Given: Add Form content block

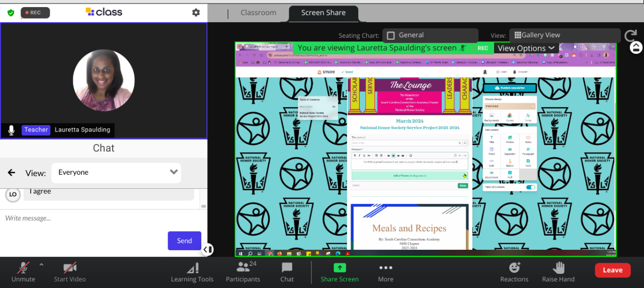Looking at the screenshot, I should point(528,163).
